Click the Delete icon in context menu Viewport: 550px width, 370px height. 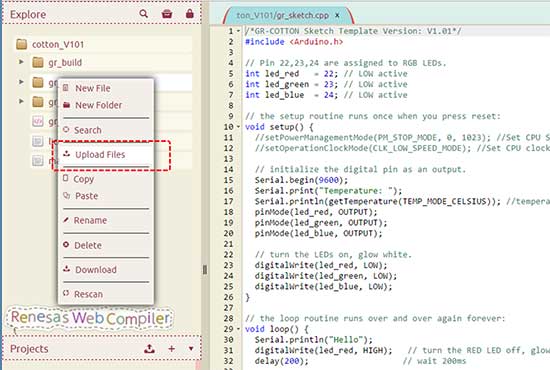66,244
